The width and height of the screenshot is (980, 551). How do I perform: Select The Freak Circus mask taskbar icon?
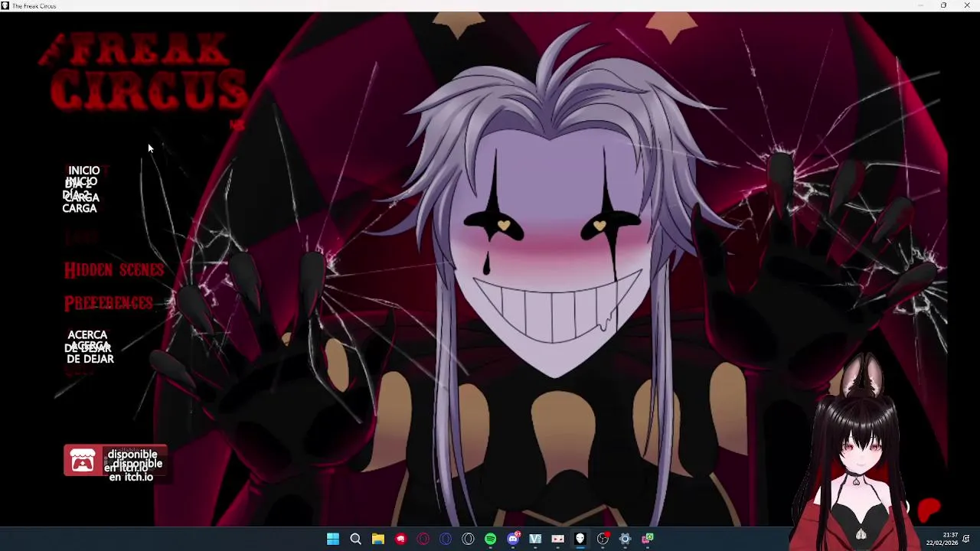pyautogui.click(x=580, y=539)
